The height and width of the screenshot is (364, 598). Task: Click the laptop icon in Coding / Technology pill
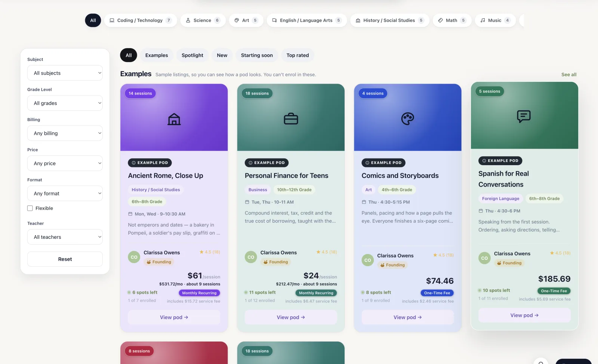(112, 20)
